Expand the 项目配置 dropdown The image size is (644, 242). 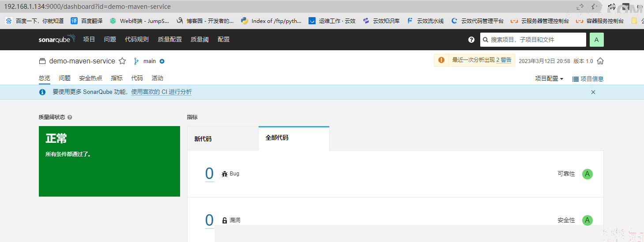(x=549, y=78)
